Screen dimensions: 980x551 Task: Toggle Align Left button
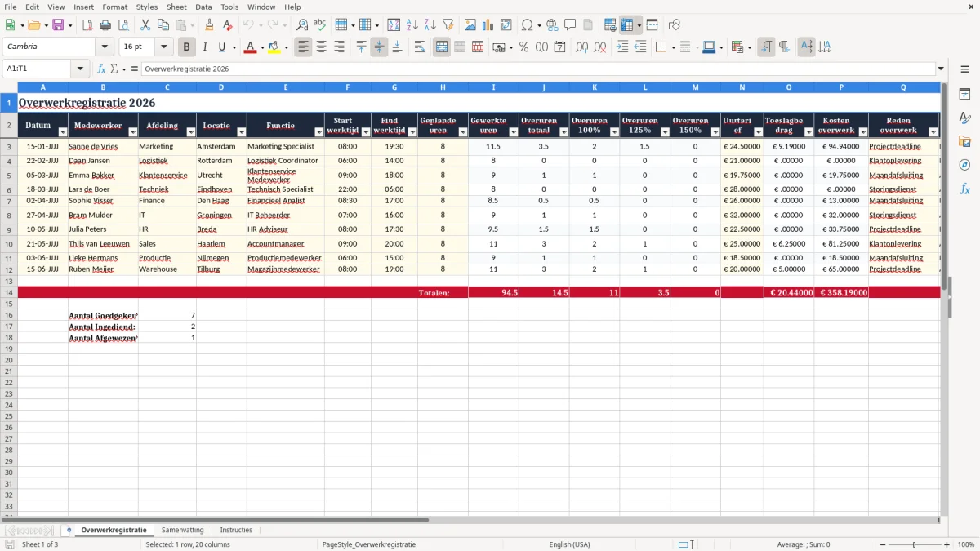pos(304,47)
